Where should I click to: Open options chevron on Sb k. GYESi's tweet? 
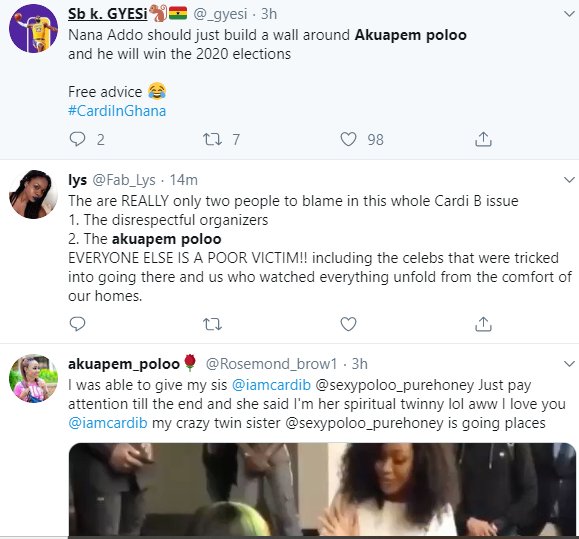pyautogui.click(x=569, y=14)
